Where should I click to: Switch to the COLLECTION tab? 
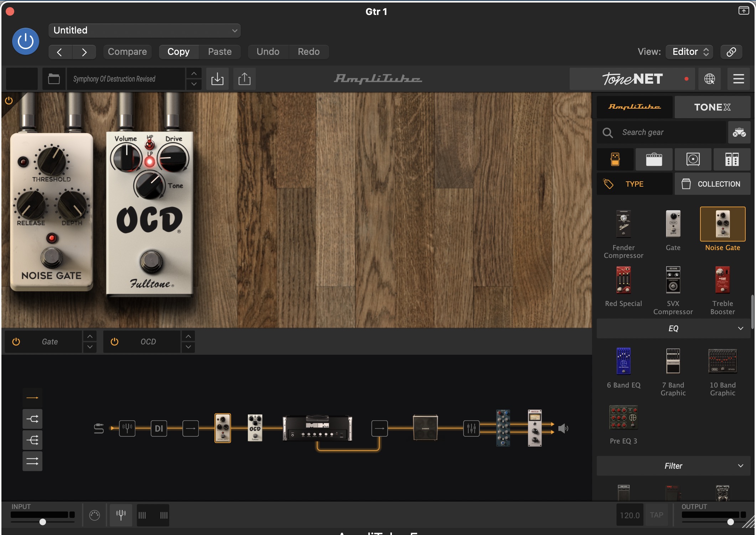(x=712, y=184)
